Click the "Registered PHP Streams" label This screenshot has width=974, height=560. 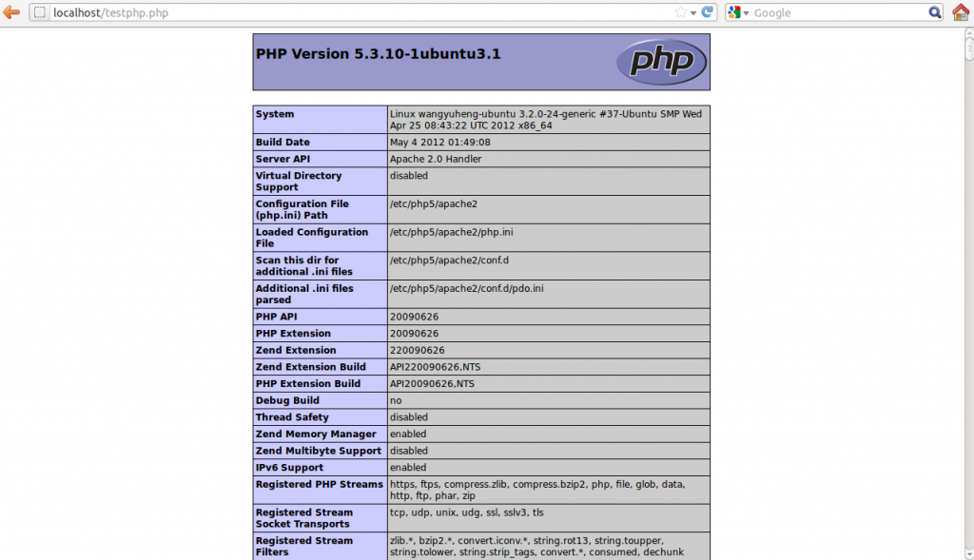pos(320,484)
